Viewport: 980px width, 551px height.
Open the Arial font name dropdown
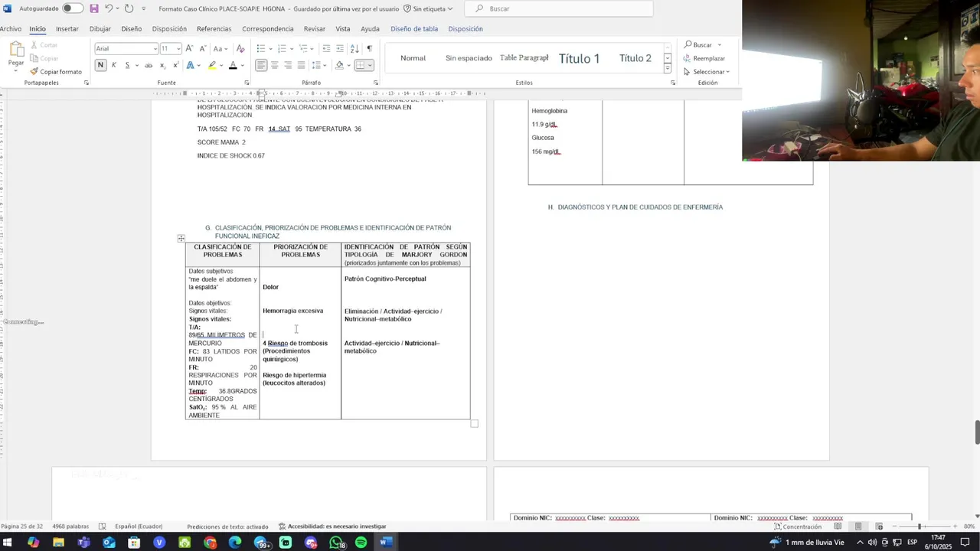tap(155, 49)
